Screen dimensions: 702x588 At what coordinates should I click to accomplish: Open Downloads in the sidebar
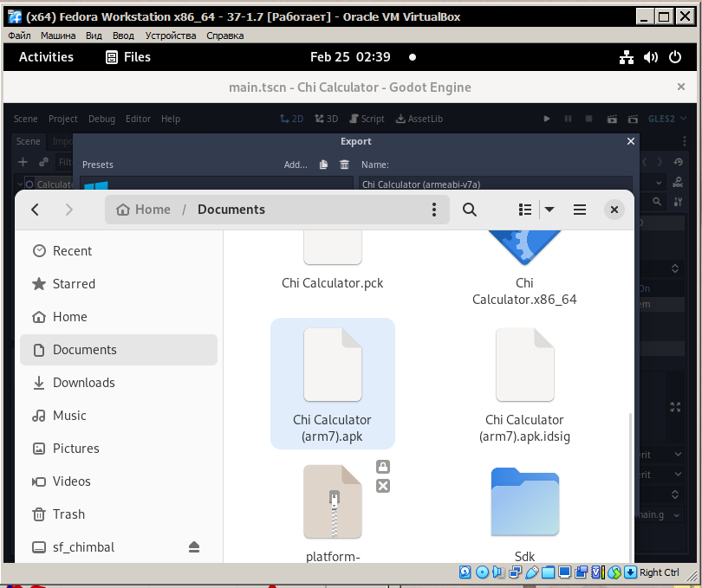click(119, 383)
